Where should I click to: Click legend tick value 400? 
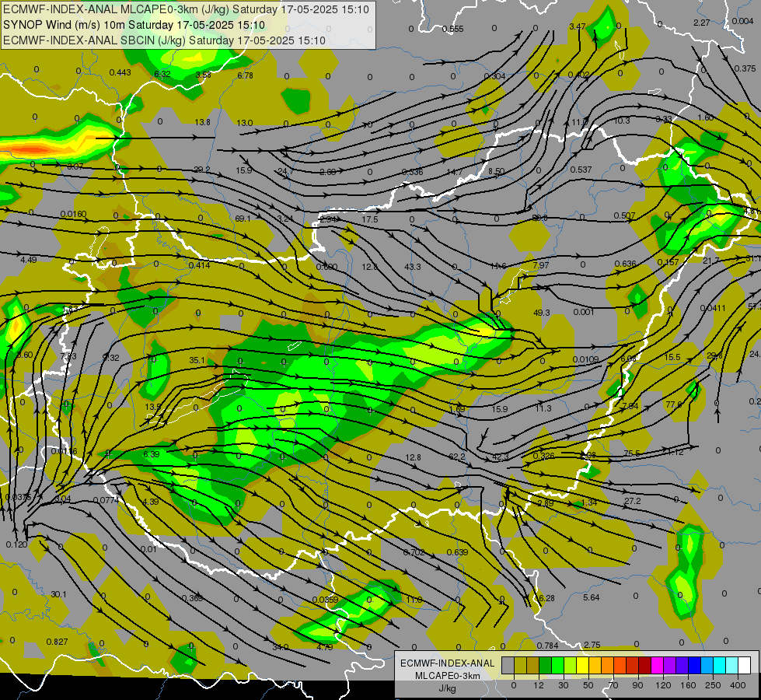pyautogui.click(x=738, y=685)
